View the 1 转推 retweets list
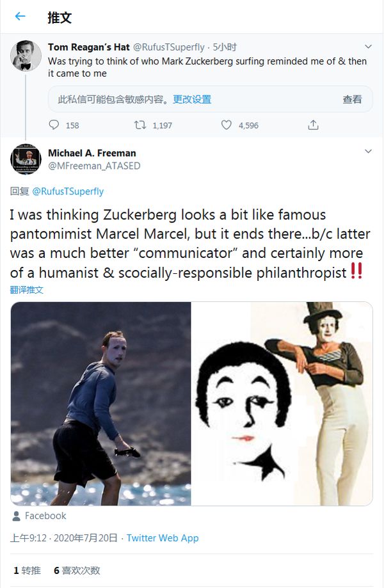Screen dimensions: 384x588 (26, 570)
